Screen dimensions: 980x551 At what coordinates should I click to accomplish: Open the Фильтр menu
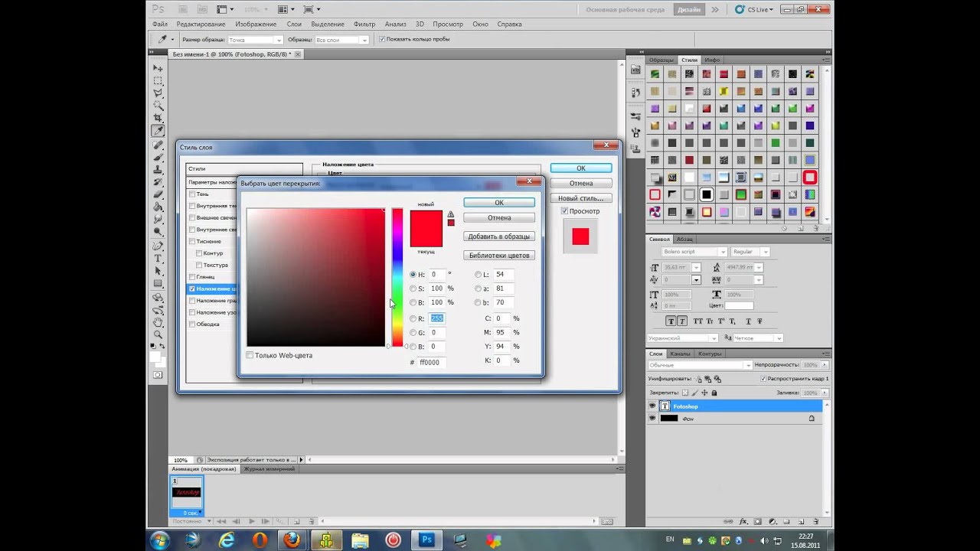click(x=364, y=24)
